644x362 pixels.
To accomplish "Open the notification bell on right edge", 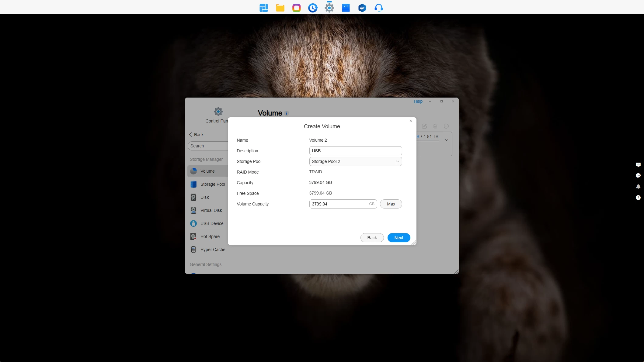I will 638,187.
